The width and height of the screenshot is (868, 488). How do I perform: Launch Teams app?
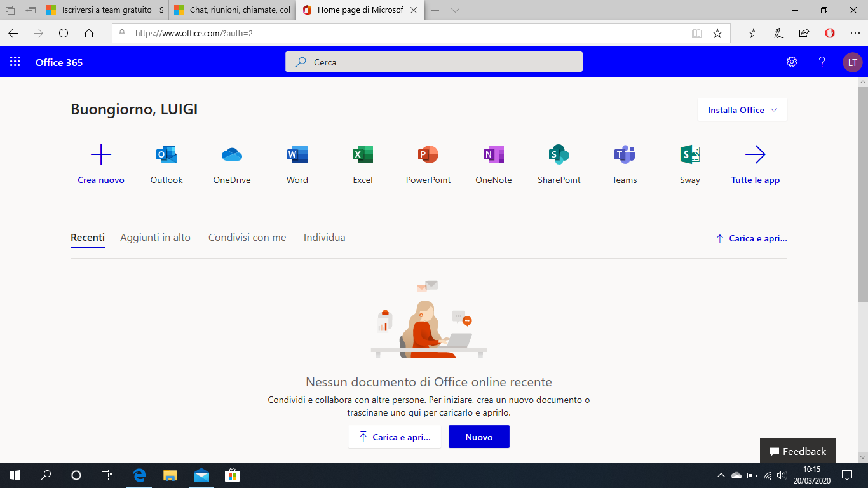pos(625,164)
